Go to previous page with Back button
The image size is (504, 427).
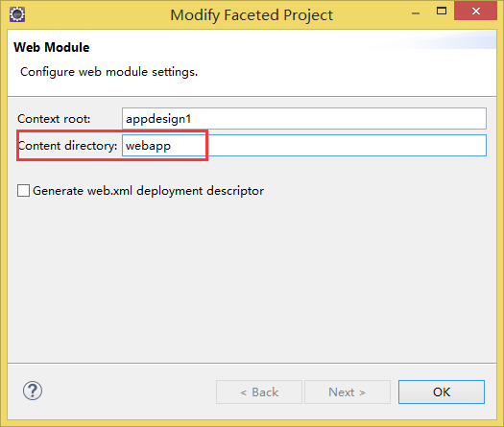tap(259, 392)
